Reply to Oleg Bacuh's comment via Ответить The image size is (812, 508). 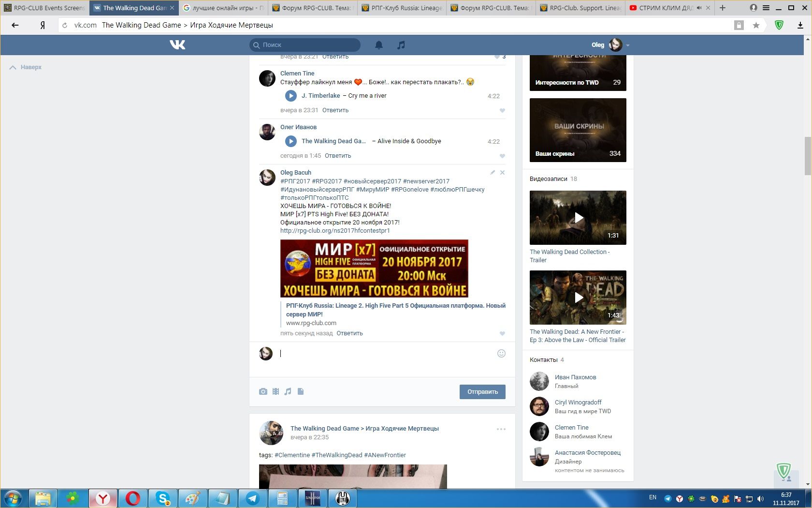[x=349, y=333]
